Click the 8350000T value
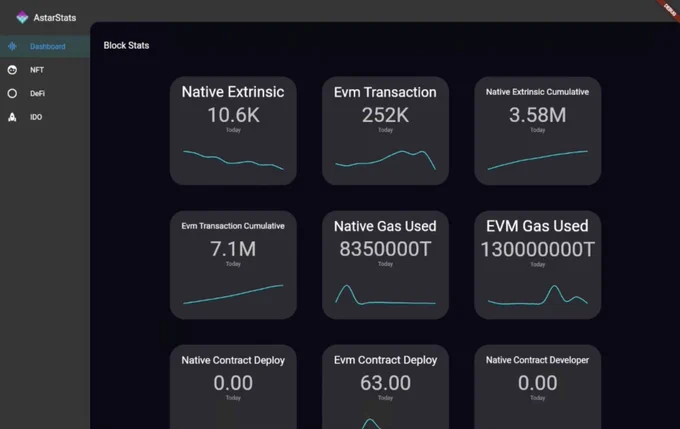 385,249
